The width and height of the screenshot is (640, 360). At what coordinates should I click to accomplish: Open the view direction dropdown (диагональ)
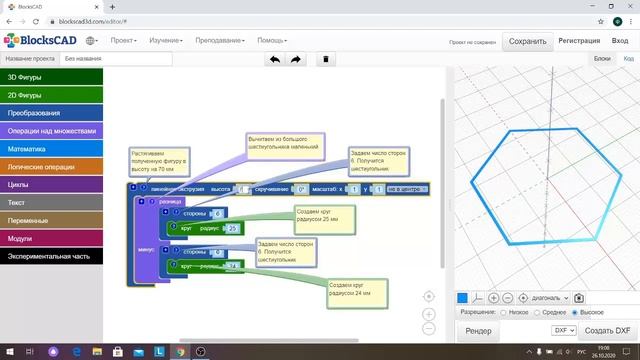coord(550,298)
